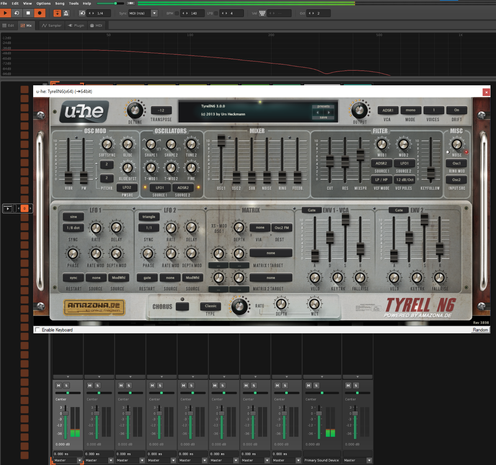
Task: Open Matrix 1 Target none selector
Action: [271, 253]
